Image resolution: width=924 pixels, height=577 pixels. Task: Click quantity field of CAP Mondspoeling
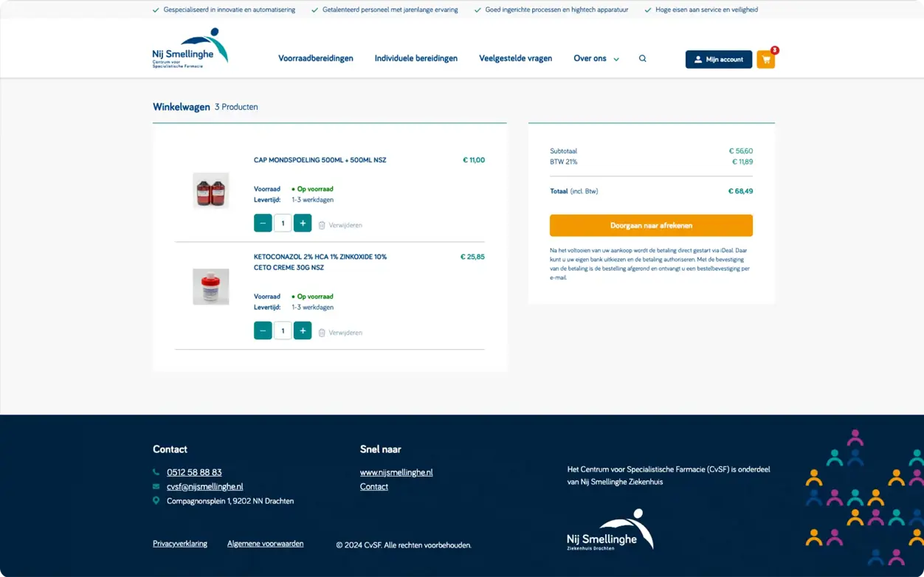(x=283, y=223)
